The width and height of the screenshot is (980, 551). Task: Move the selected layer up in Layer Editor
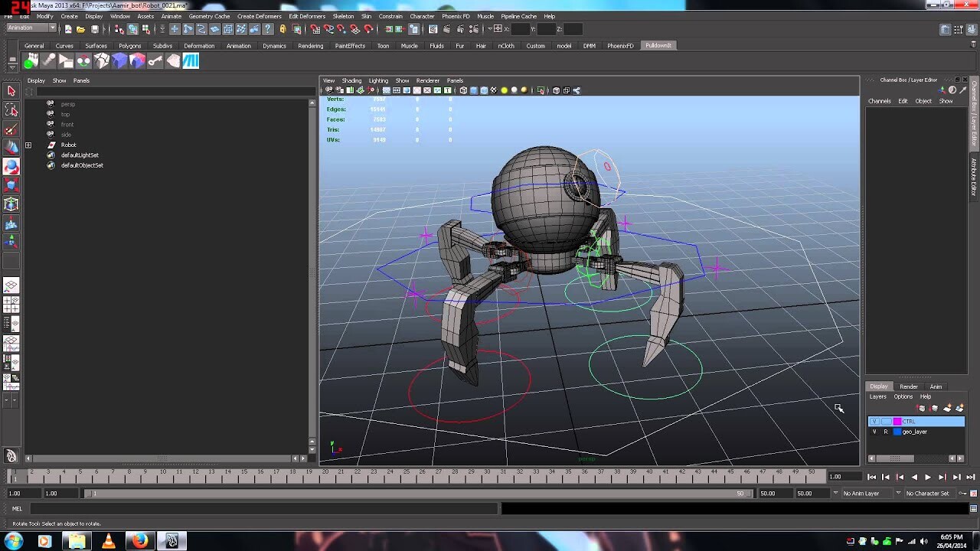(x=921, y=408)
